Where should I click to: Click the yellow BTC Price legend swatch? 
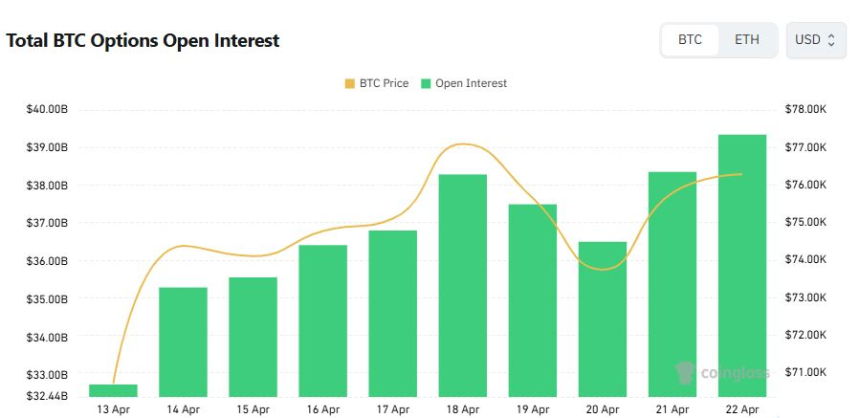pos(349,83)
